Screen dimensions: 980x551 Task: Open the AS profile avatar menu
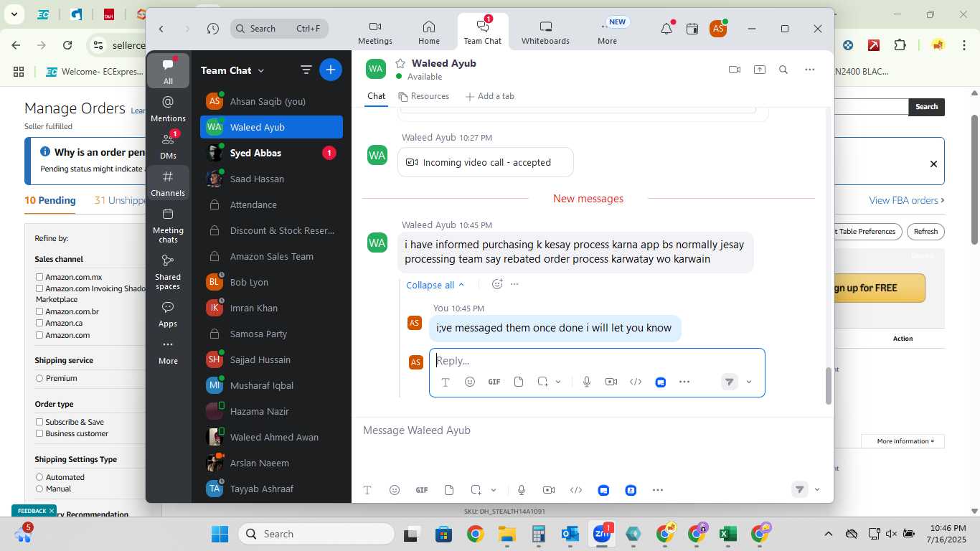[717, 29]
